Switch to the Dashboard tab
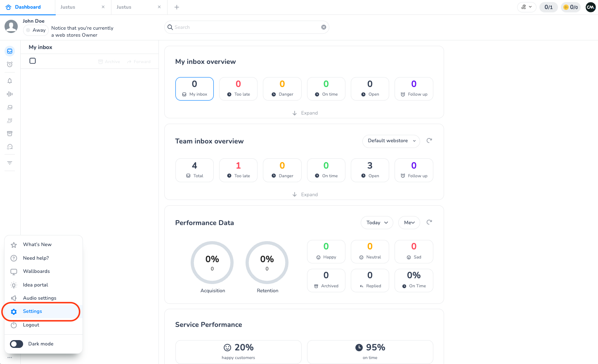 [28, 7]
